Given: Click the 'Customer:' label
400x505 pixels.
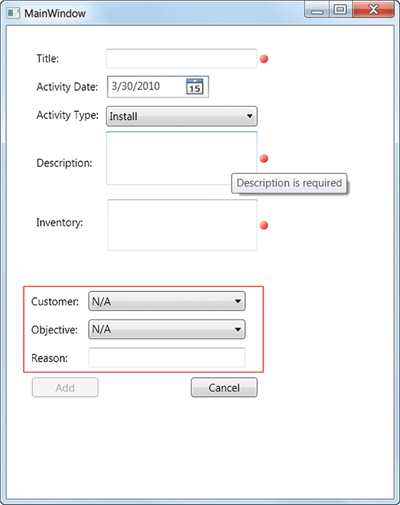Looking at the screenshot, I should click(55, 302).
